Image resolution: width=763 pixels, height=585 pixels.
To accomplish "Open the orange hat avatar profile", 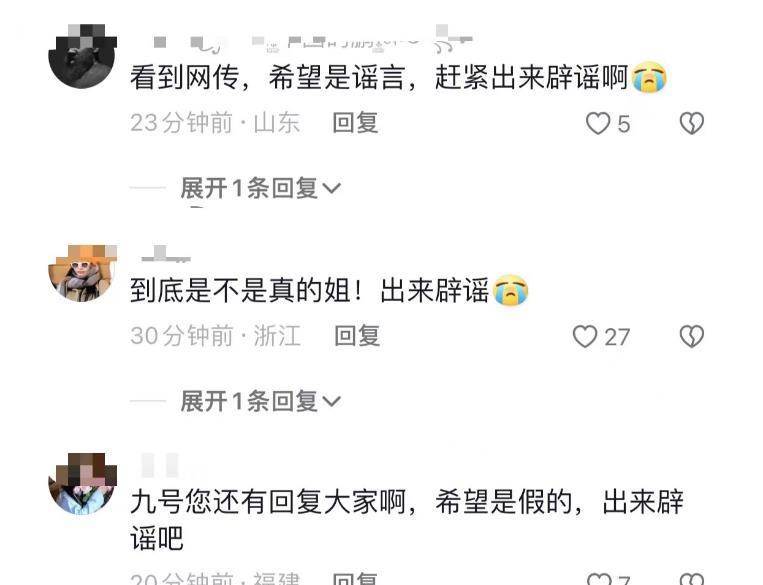I will tap(82, 273).
